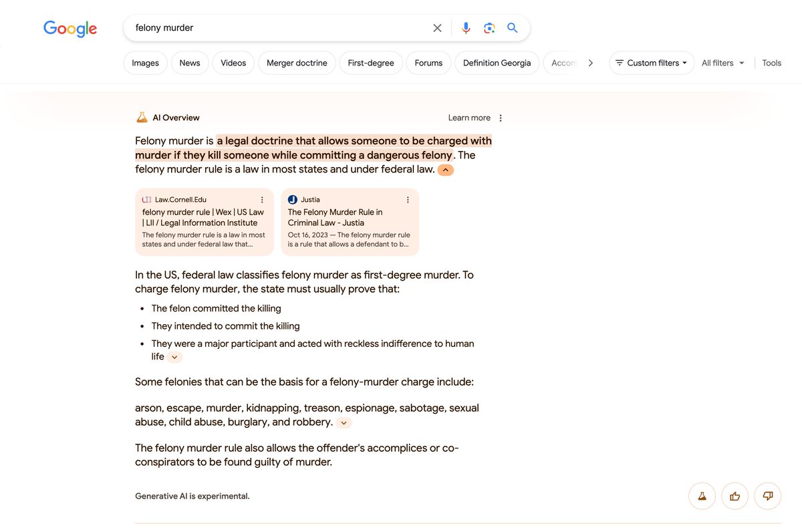This screenshot has height=532, width=802.
Task: Open AI Overview three-dot options menu
Action: tap(501, 118)
